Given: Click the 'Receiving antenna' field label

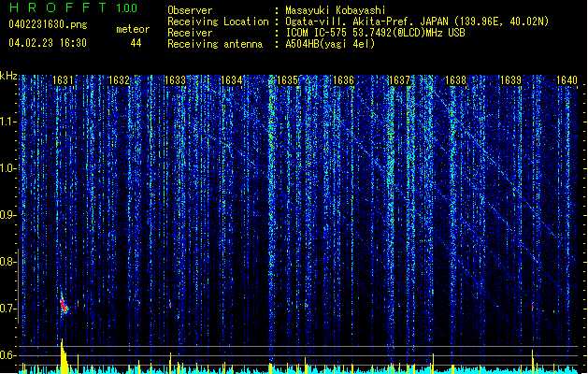Looking at the screenshot, I should coord(215,44).
